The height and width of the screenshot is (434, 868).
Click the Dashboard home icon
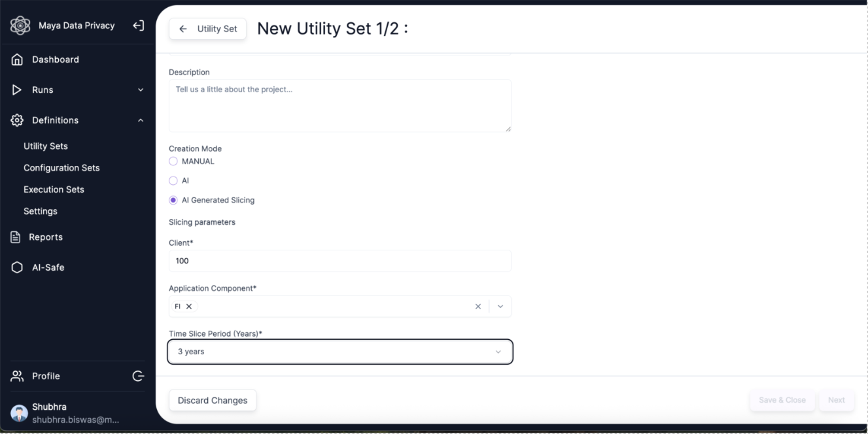pyautogui.click(x=18, y=59)
